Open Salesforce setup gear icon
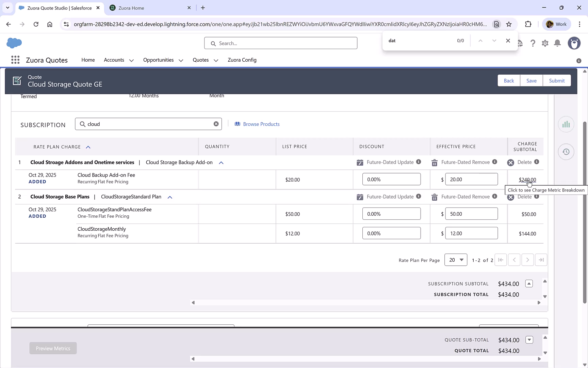 [x=545, y=43]
